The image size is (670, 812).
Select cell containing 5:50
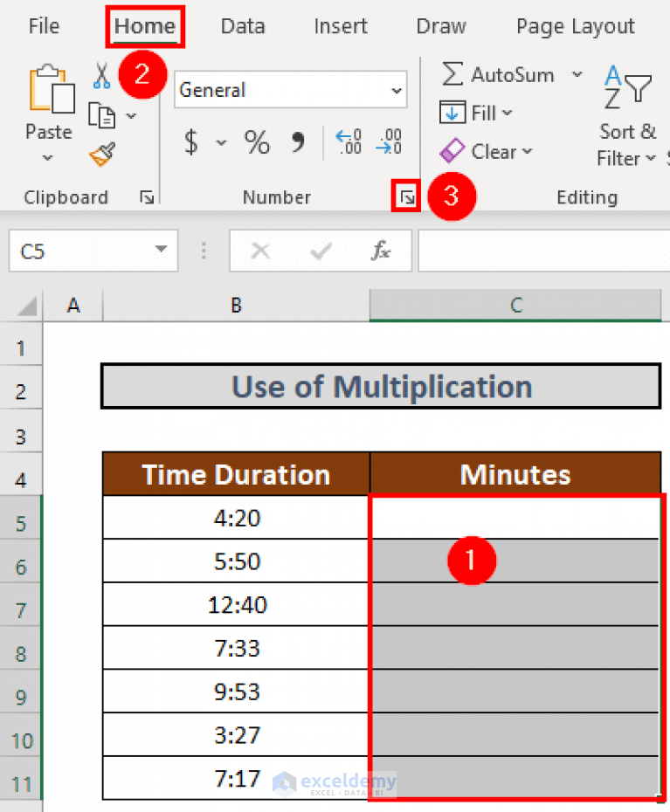coord(236,561)
